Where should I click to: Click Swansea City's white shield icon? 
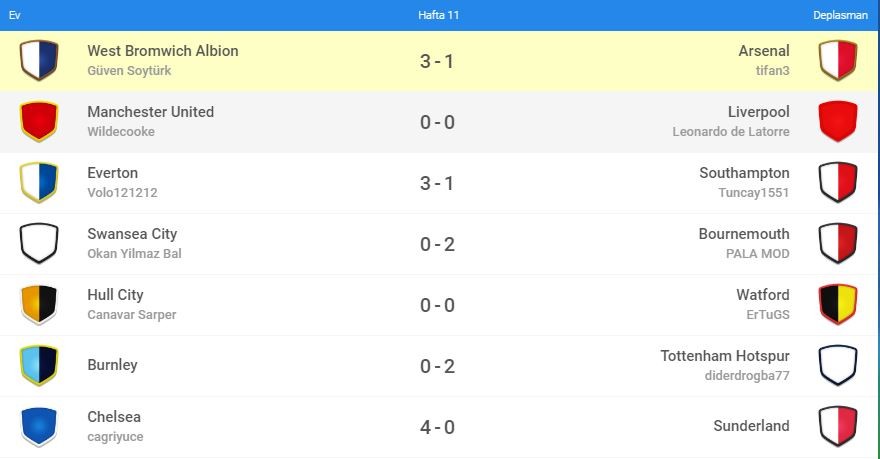point(39,243)
